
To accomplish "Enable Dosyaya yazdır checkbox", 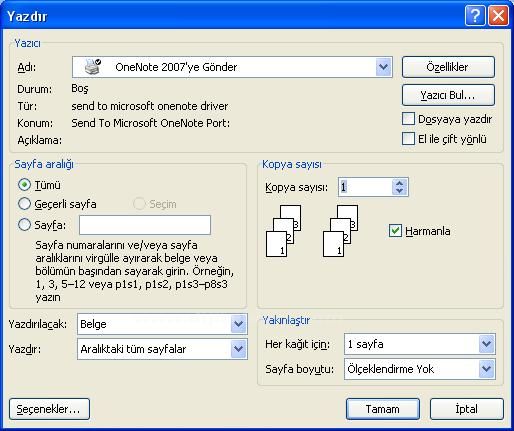I will pos(408,119).
